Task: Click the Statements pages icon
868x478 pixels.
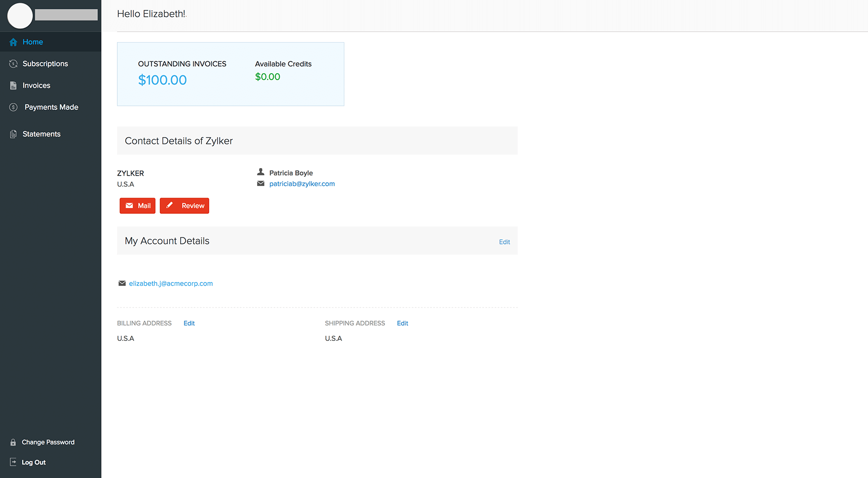Action: tap(13, 134)
